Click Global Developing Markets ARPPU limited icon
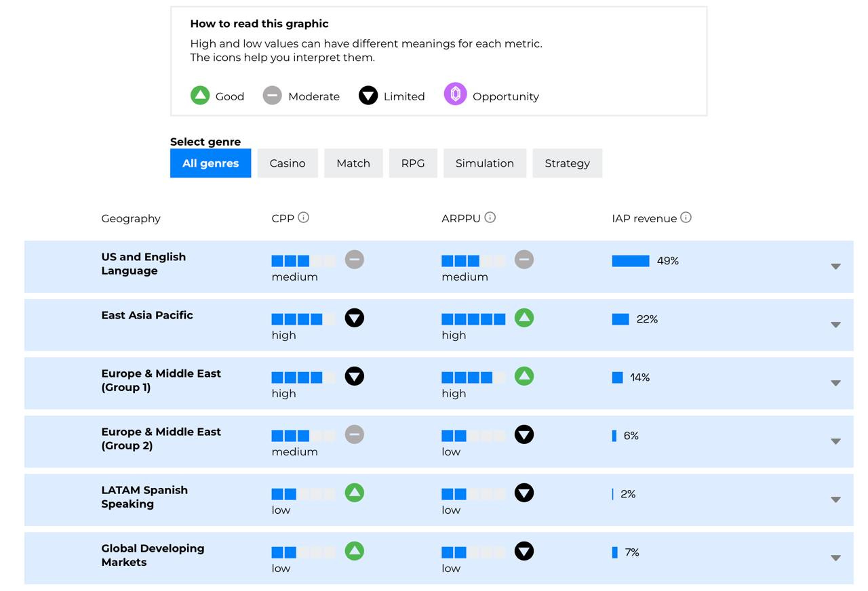 click(x=524, y=551)
